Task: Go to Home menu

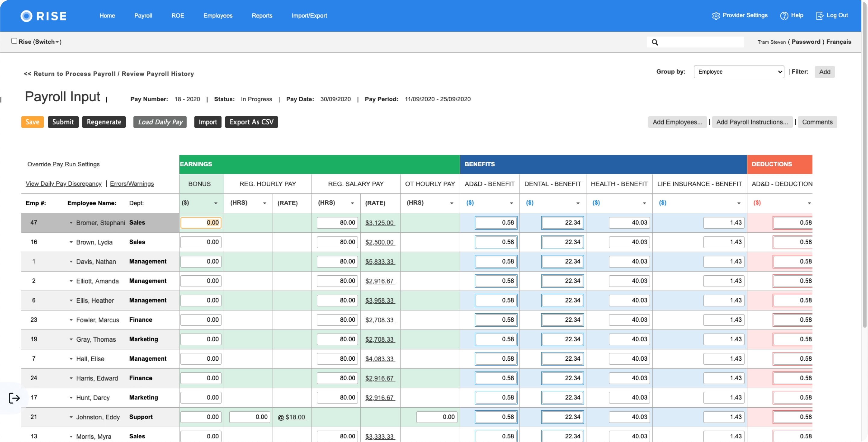Action: 107,16
